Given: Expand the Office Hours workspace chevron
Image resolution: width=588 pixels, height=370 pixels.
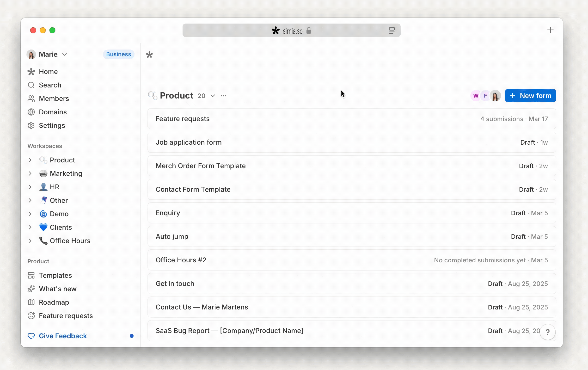Looking at the screenshot, I should [30, 240].
